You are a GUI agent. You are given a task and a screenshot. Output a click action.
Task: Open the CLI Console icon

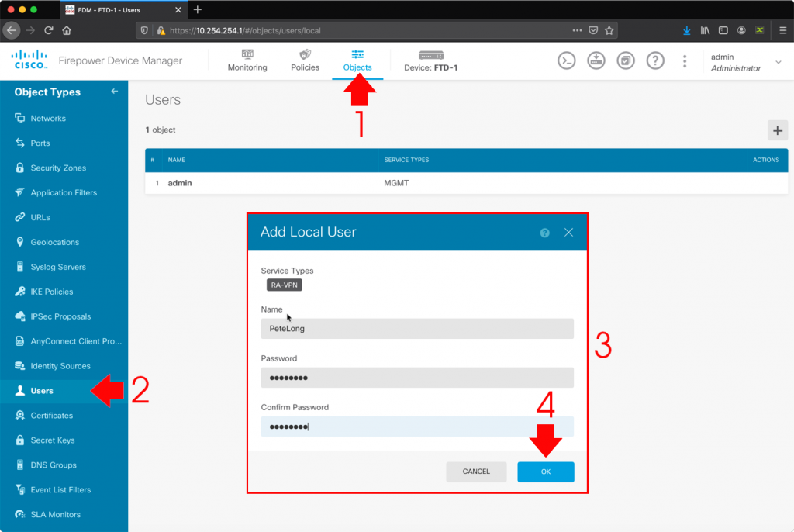point(565,60)
